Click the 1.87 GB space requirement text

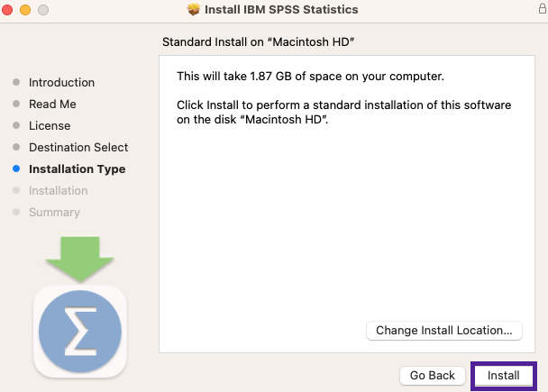(x=310, y=77)
